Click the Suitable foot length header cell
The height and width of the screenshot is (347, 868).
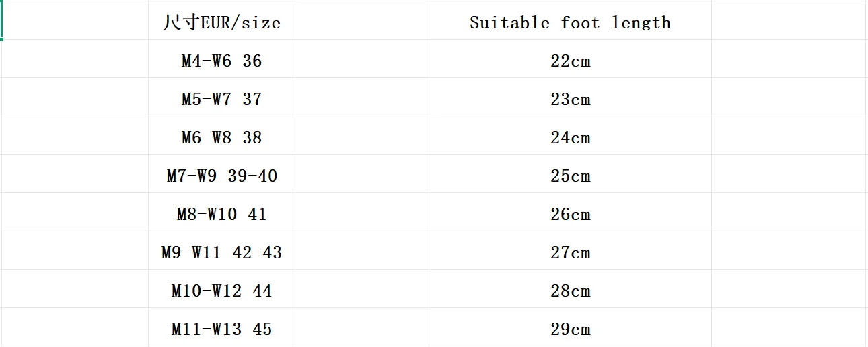570,23
